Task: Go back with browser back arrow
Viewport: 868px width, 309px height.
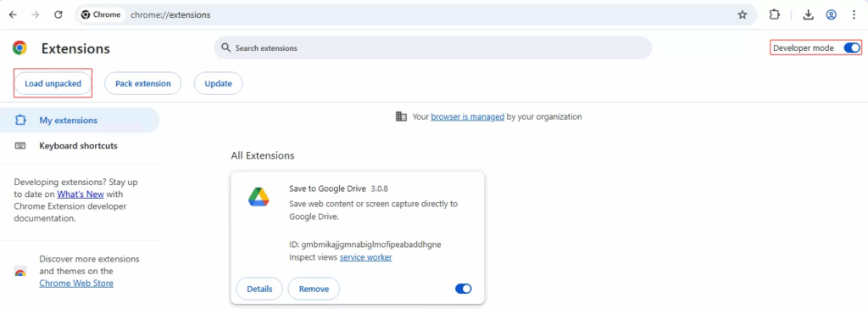Action: click(x=13, y=15)
